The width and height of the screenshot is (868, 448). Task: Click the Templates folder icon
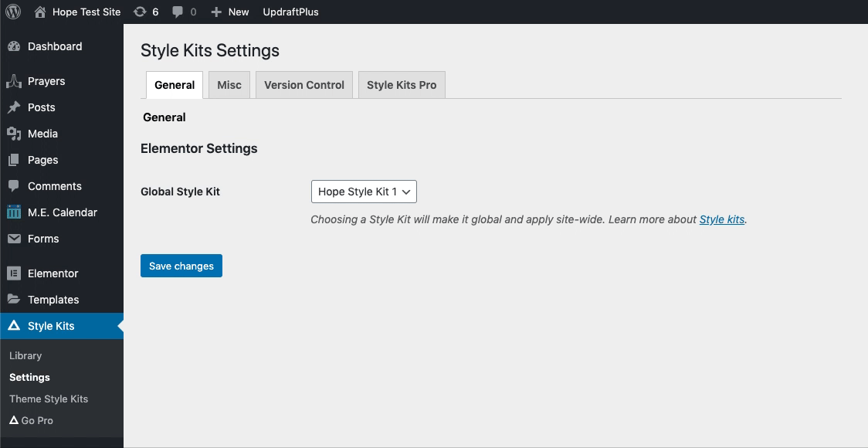14,299
